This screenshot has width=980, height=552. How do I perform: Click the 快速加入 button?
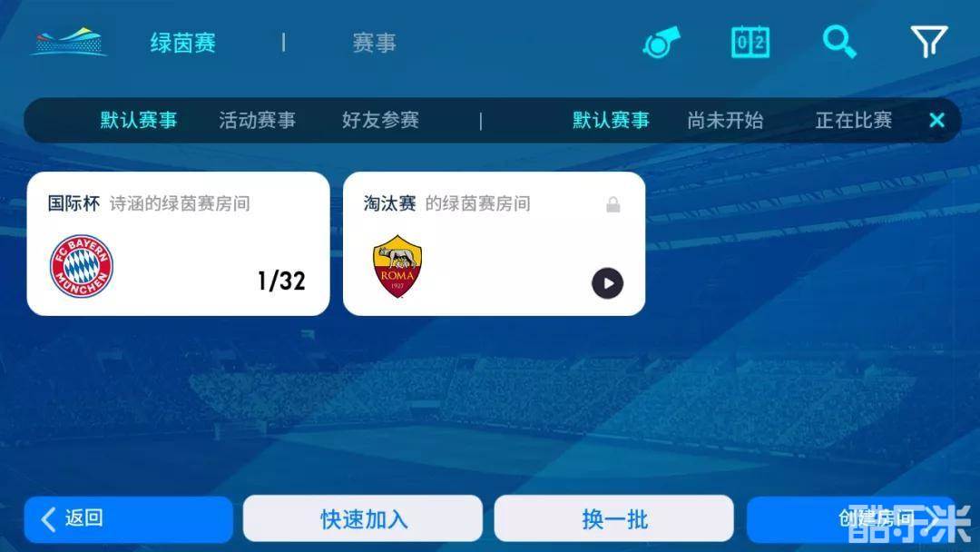pyautogui.click(x=363, y=519)
